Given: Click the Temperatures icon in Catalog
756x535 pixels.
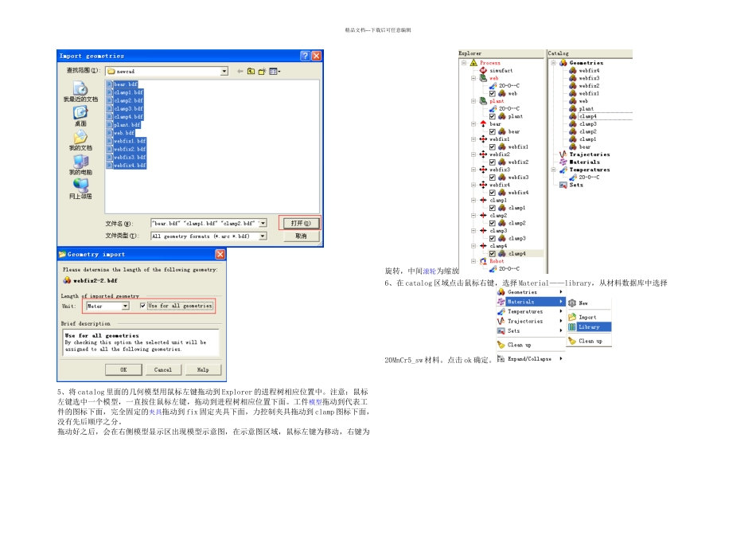Looking at the screenshot, I should (563, 170).
